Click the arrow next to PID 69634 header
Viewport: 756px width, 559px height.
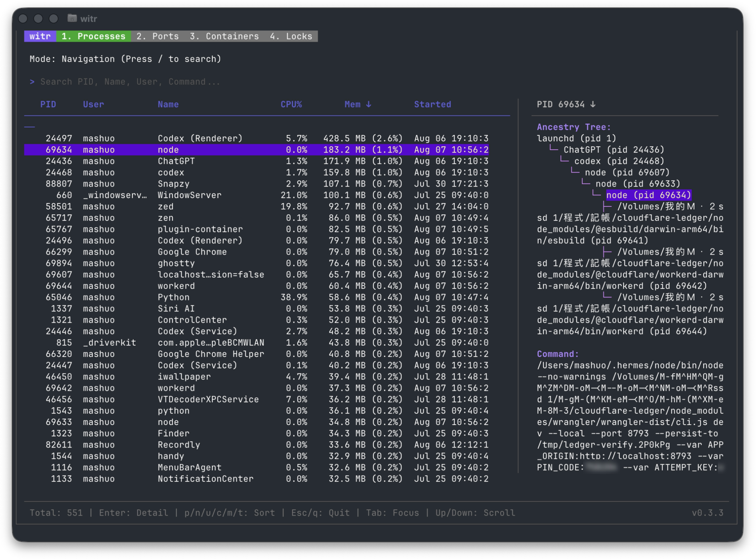tap(593, 104)
